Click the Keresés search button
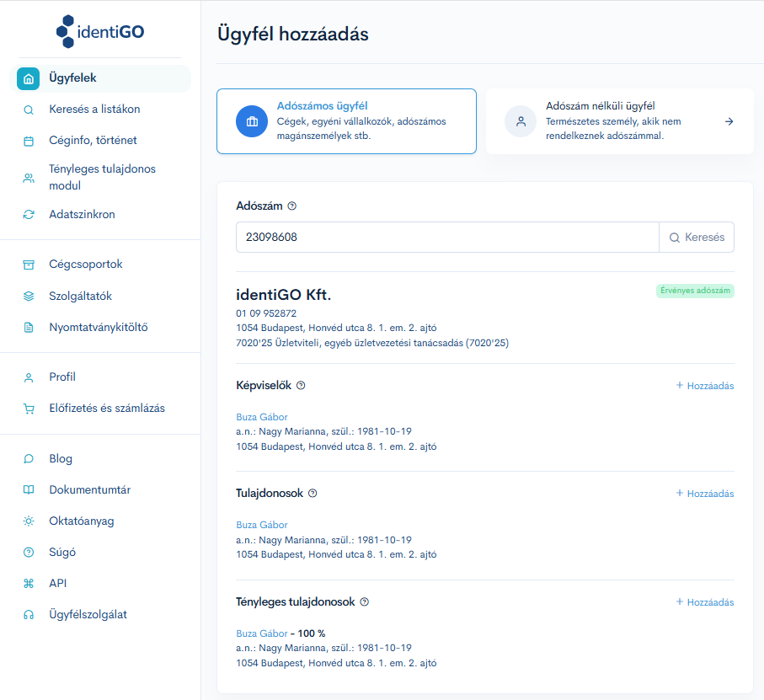This screenshot has width=764, height=700. pos(697,238)
